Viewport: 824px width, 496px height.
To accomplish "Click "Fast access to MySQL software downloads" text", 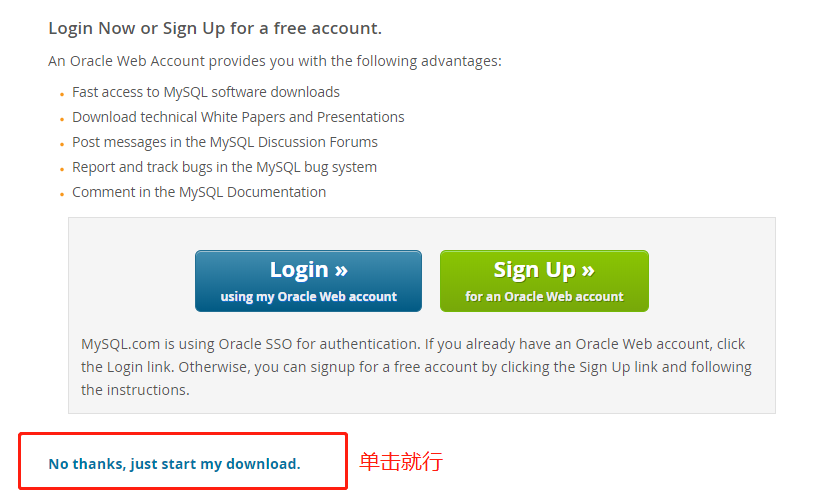I will (x=206, y=92).
